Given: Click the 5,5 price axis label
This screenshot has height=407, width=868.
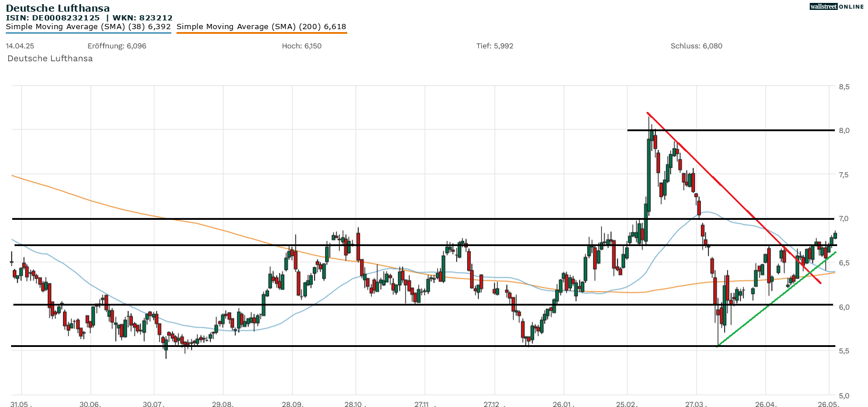Looking at the screenshot, I should coord(844,351).
